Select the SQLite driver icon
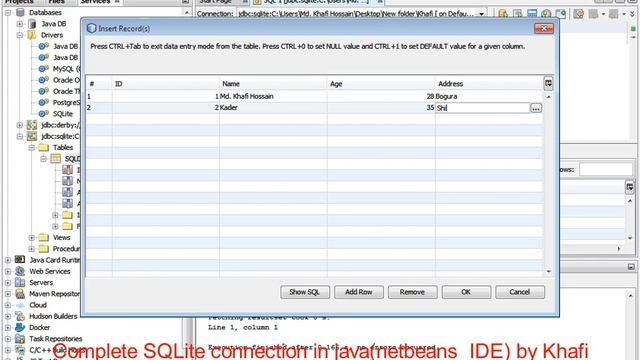Image resolution: width=640 pixels, height=360 pixels. tap(44, 113)
